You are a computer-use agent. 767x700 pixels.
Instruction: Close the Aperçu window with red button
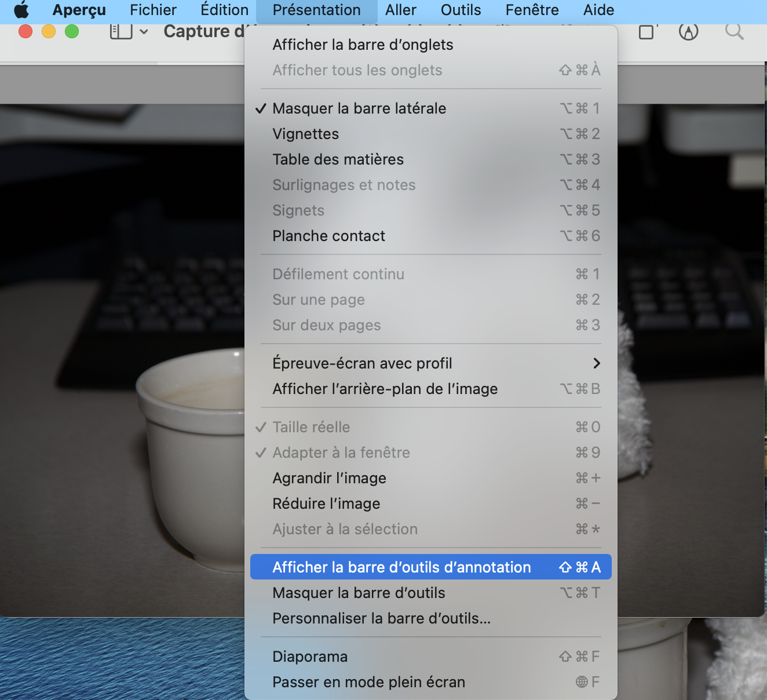click(x=25, y=31)
